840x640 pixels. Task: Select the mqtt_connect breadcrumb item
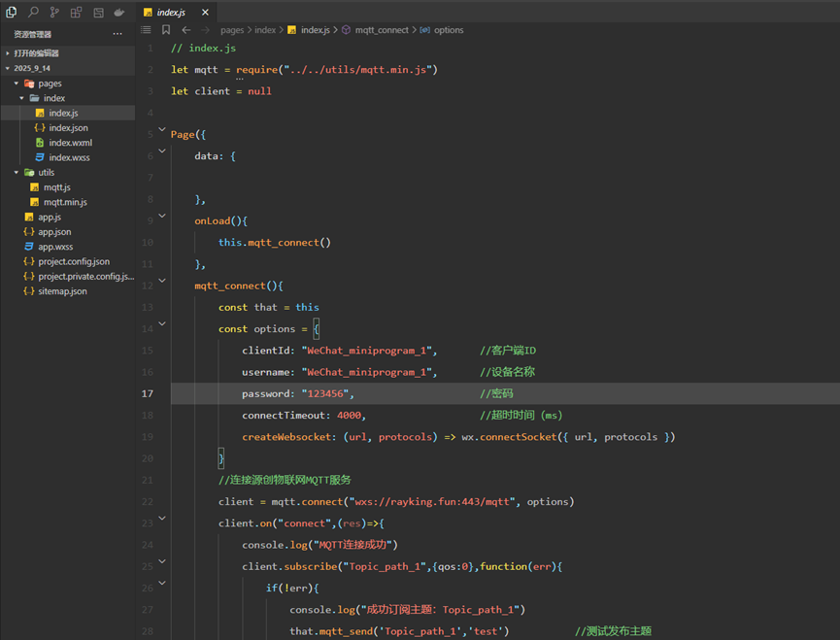pos(381,30)
